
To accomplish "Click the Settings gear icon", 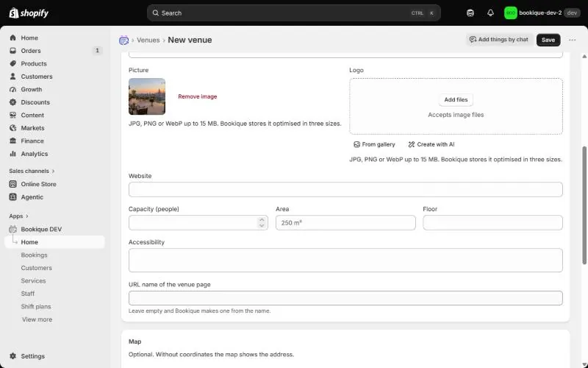I will (x=13, y=356).
